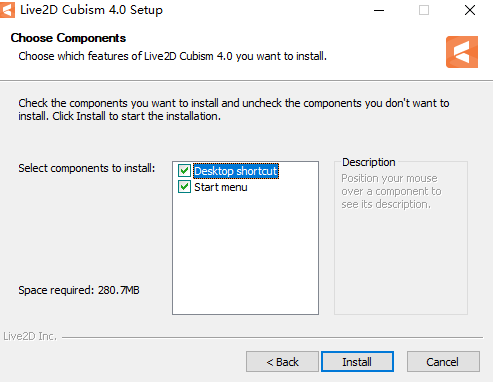Image resolution: width=493 pixels, height=382 pixels.
Task: Go back with the < Back button
Action: point(282,362)
